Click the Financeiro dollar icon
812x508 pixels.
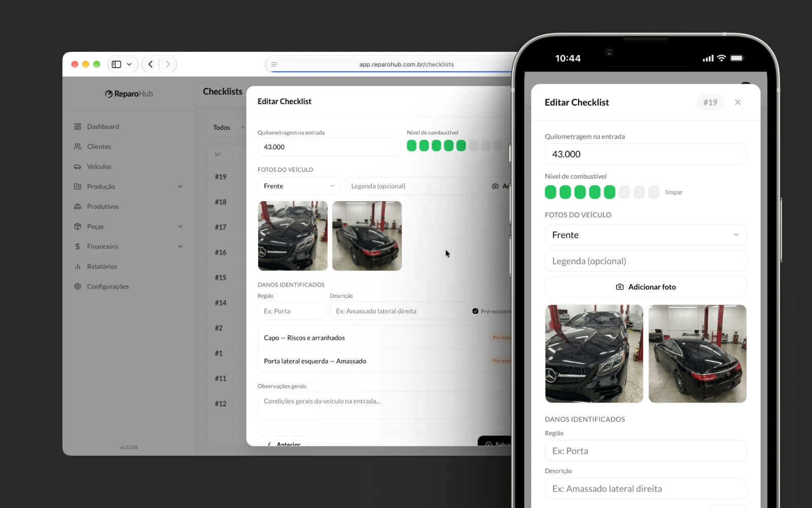pyautogui.click(x=78, y=246)
